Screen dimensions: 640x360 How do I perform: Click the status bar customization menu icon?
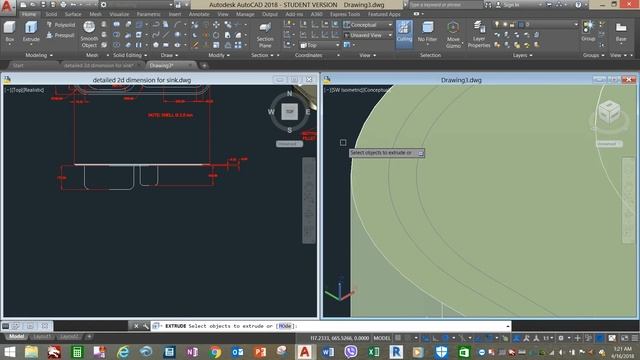tap(635, 338)
